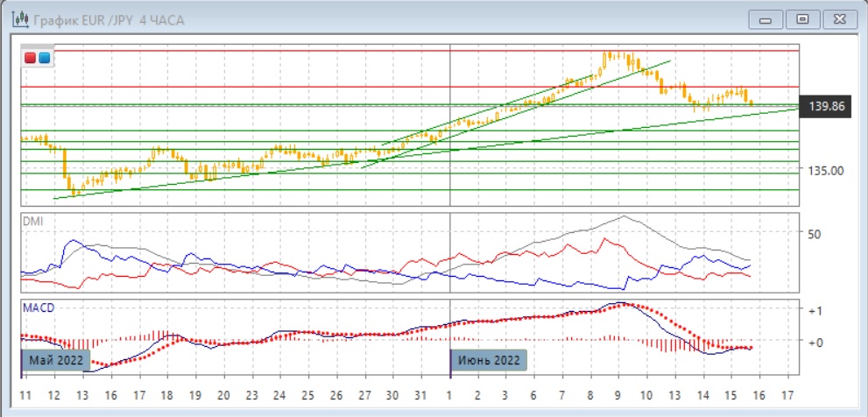Click date label 11 on time axis
This screenshot has width=868, height=417.
[x=25, y=395]
